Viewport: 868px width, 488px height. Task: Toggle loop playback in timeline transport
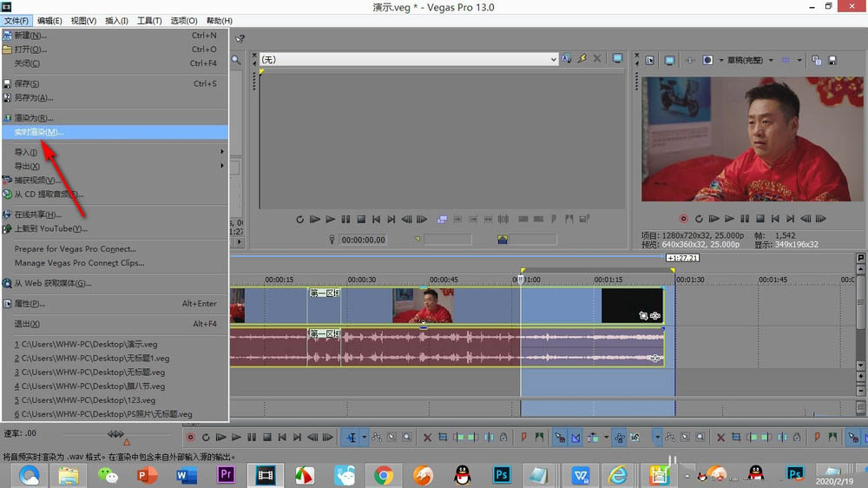pos(206,437)
